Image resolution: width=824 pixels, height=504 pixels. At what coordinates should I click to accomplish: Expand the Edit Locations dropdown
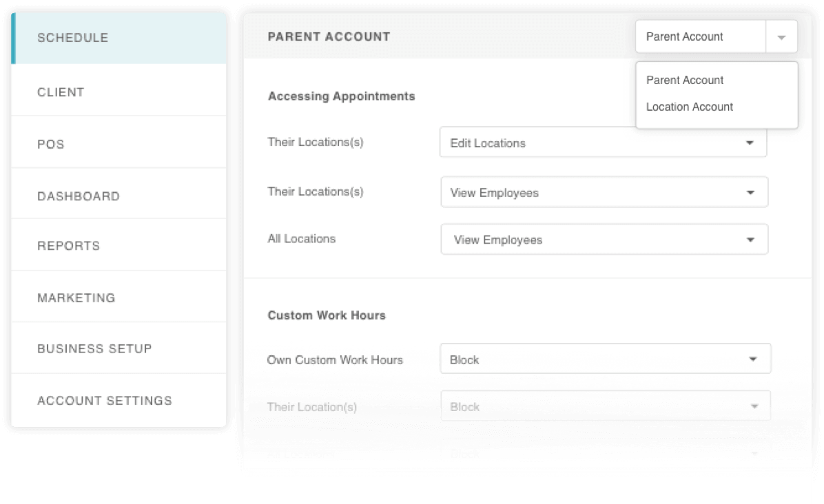point(604,143)
